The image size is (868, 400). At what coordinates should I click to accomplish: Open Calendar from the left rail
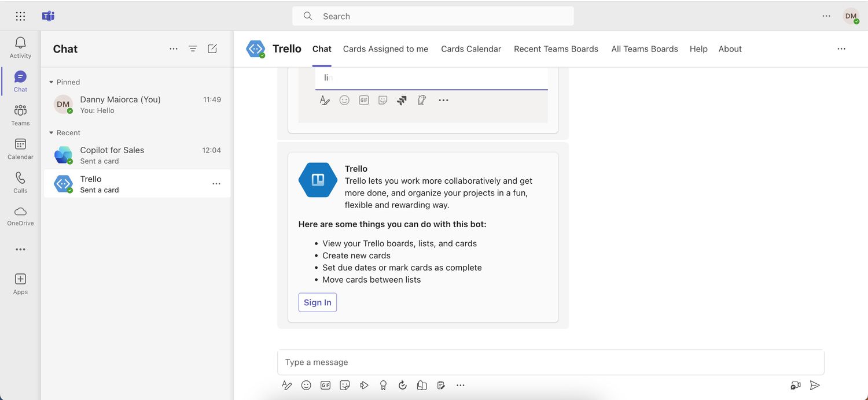[20, 149]
